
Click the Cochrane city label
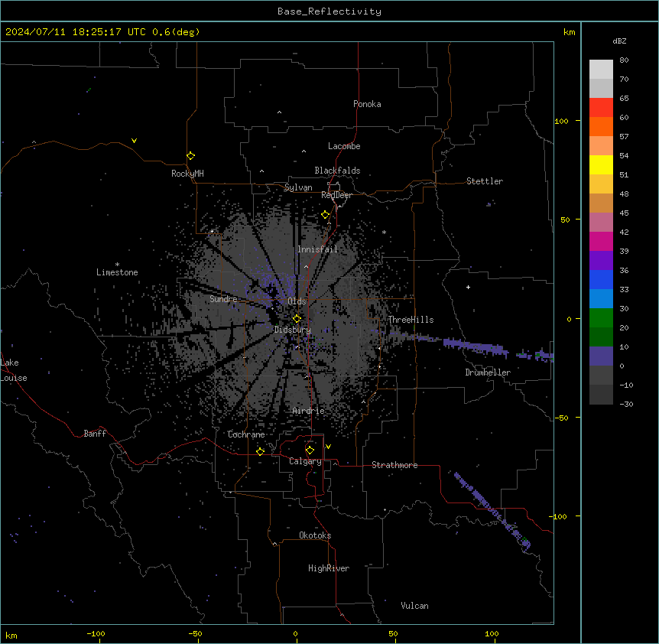pos(246,434)
